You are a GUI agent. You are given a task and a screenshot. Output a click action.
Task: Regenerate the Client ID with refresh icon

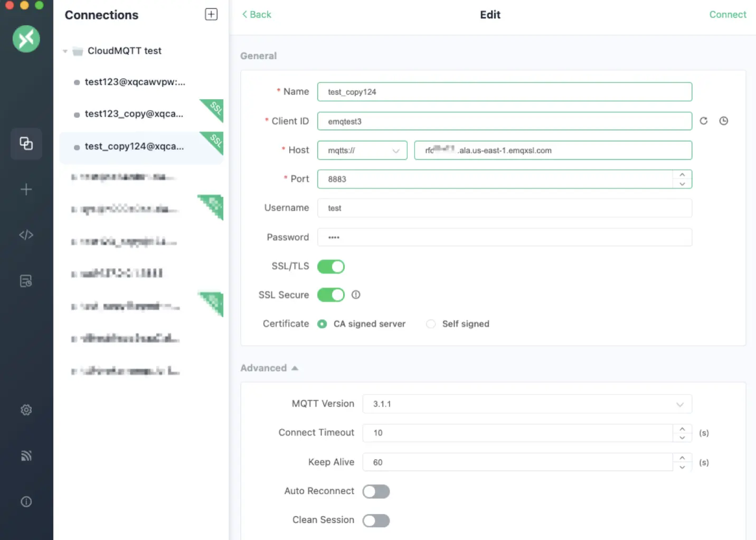(x=703, y=121)
